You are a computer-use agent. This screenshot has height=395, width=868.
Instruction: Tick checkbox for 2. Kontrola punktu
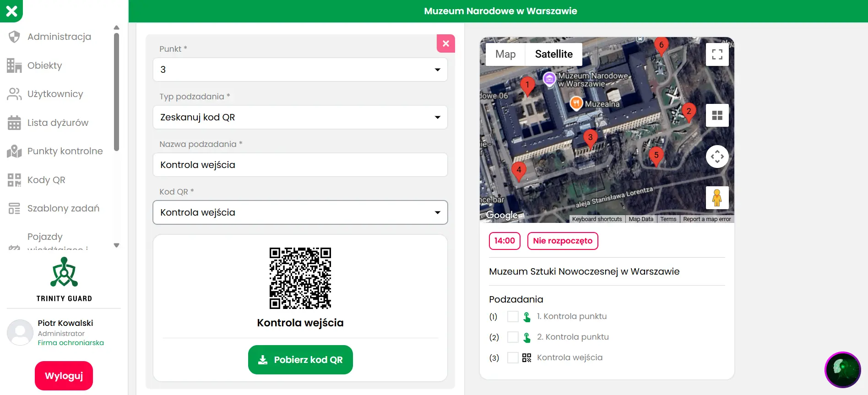513,337
